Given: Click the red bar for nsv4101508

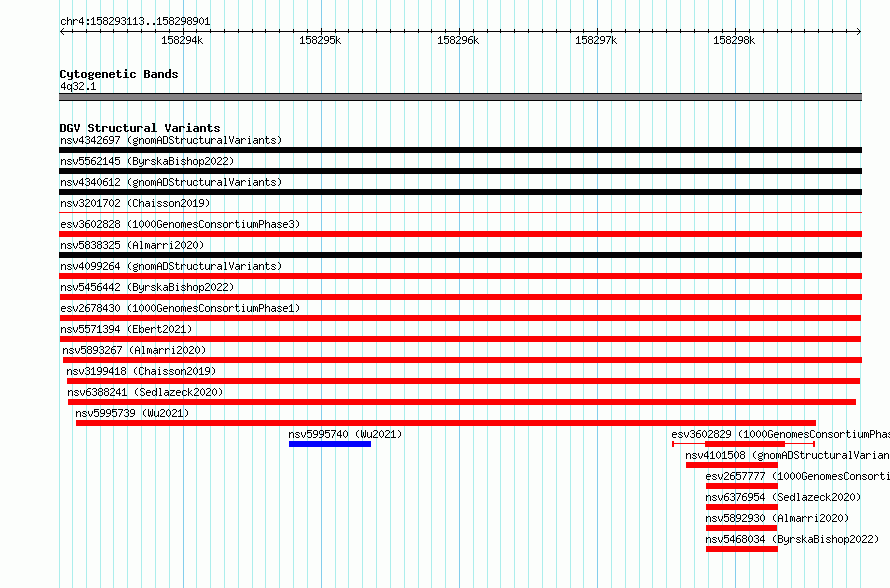Looking at the screenshot, I should click(732, 465).
